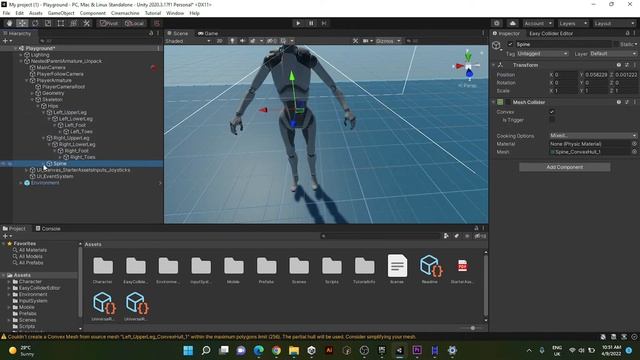Open the GameObject menu
This screenshot has width=640, height=360.
(61, 13)
